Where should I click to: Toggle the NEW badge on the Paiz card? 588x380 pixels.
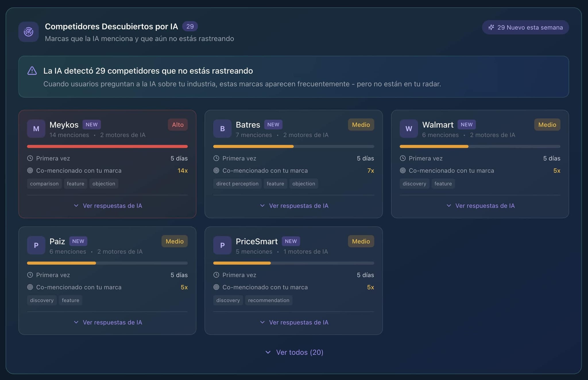pyautogui.click(x=78, y=241)
